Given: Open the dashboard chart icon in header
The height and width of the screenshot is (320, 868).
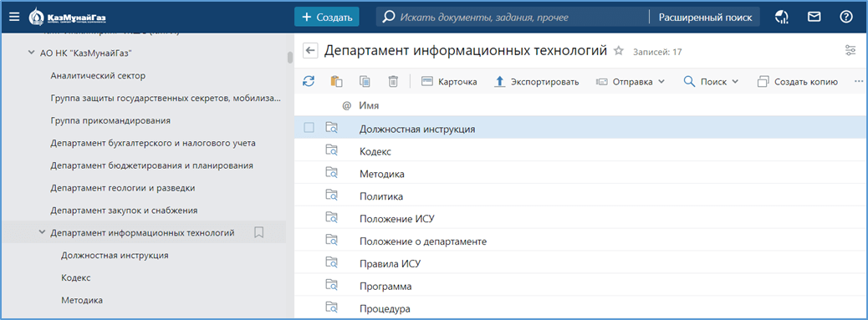Looking at the screenshot, I should 782,18.
